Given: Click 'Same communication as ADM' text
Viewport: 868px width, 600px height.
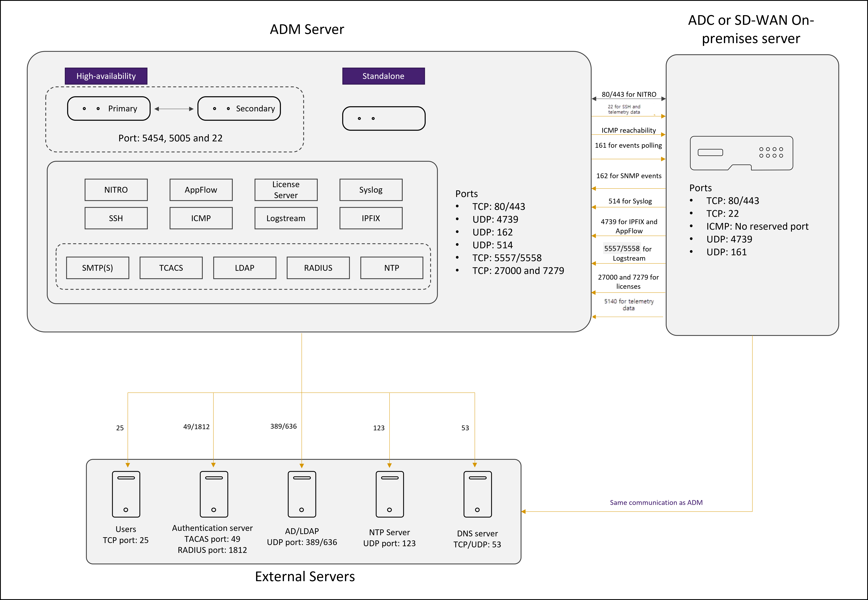Looking at the screenshot, I should pos(656,502).
